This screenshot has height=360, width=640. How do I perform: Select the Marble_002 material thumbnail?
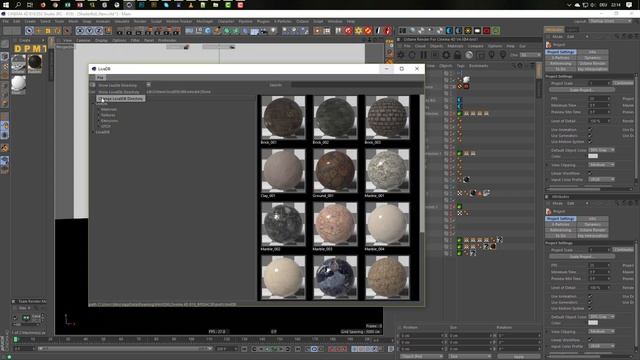click(283, 224)
